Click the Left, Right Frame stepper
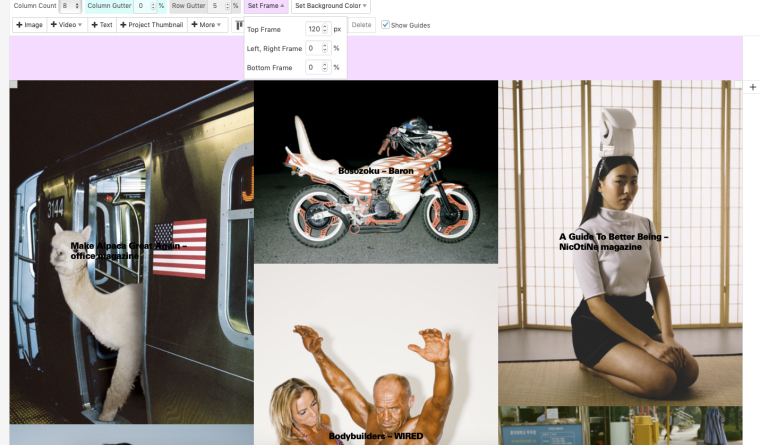 [x=325, y=48]
